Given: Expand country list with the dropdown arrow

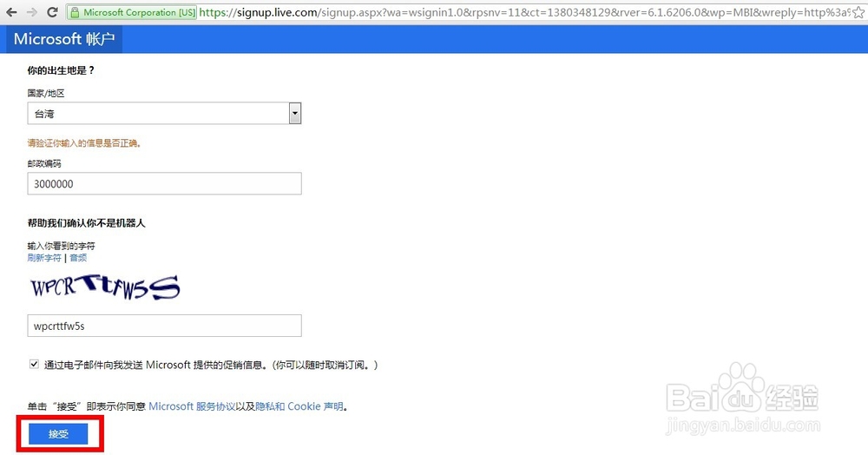Looking at the screenshot, I should pyautogui.click(x=295, y=114).
